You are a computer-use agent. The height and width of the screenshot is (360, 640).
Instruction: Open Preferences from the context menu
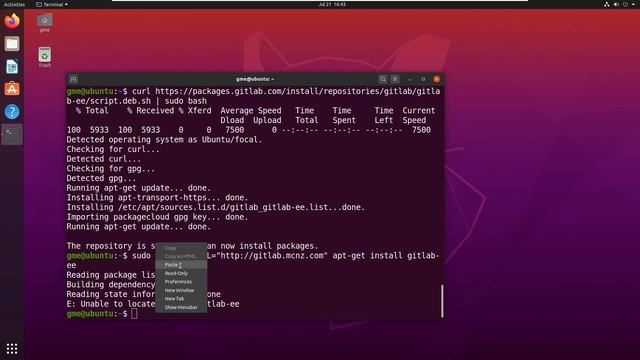pyautogui.click(x=181, y=282)
